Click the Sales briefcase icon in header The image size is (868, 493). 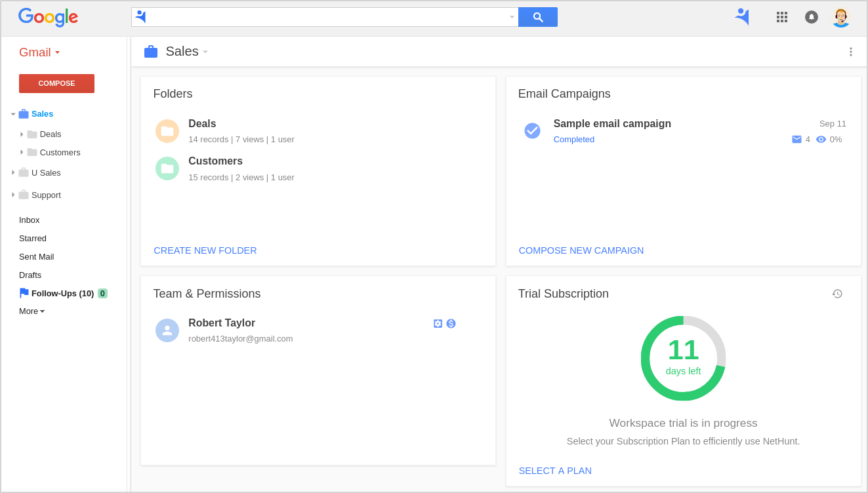[151, 52]
